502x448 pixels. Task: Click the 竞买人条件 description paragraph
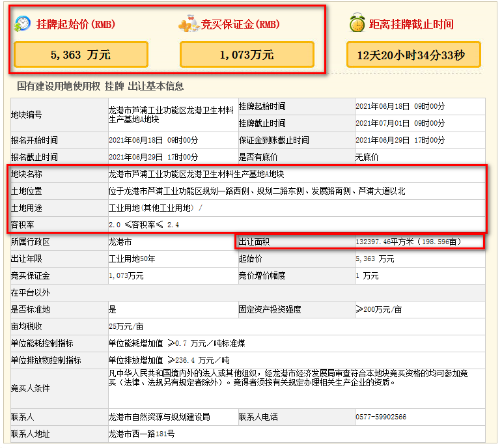tap(288, 378)
